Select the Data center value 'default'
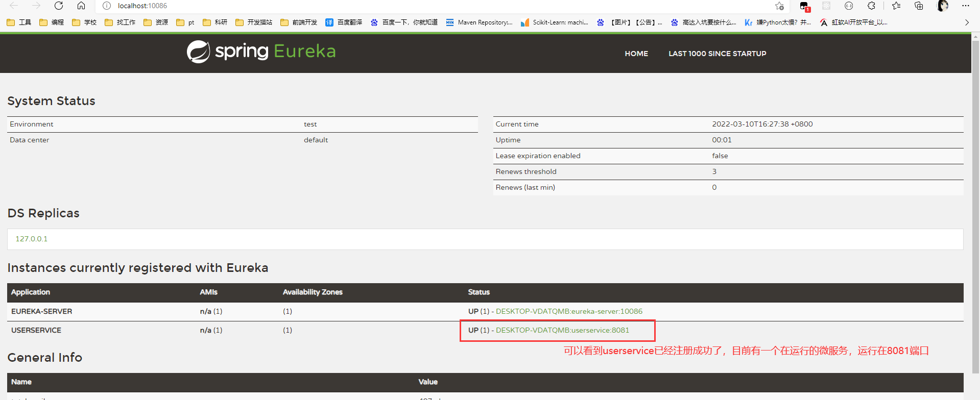Viewport: 980px width, 400px height. click(316, 140)
